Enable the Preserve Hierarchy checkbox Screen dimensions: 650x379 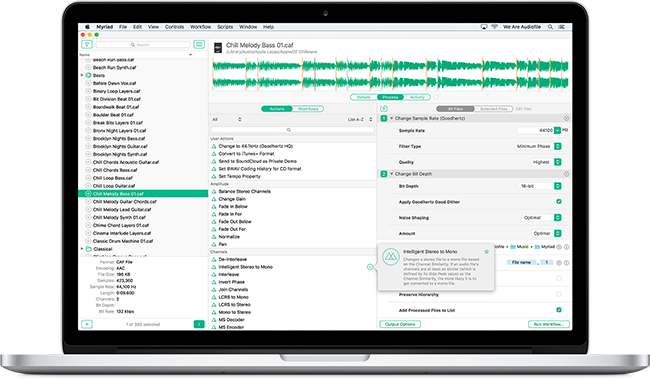point(559,294)
